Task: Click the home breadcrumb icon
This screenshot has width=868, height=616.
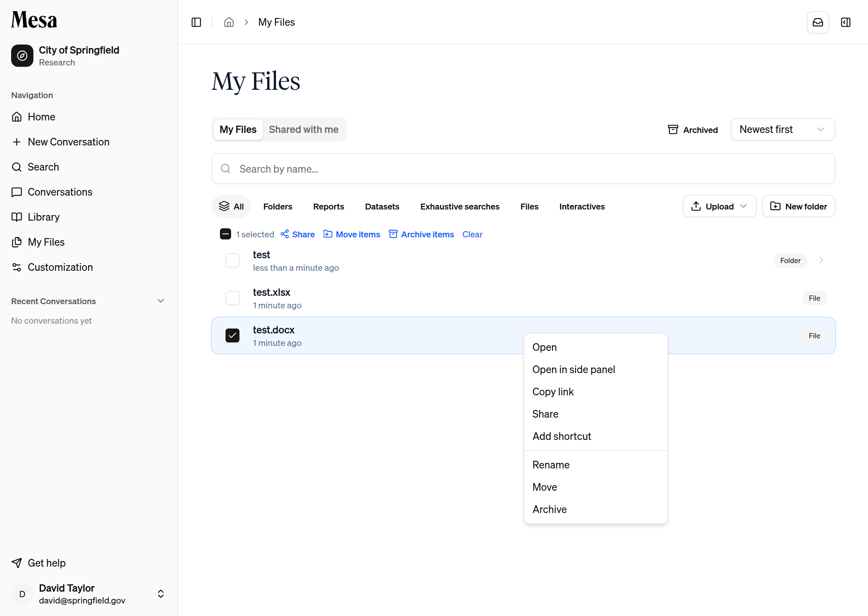Action: click(x=229, y=22)
